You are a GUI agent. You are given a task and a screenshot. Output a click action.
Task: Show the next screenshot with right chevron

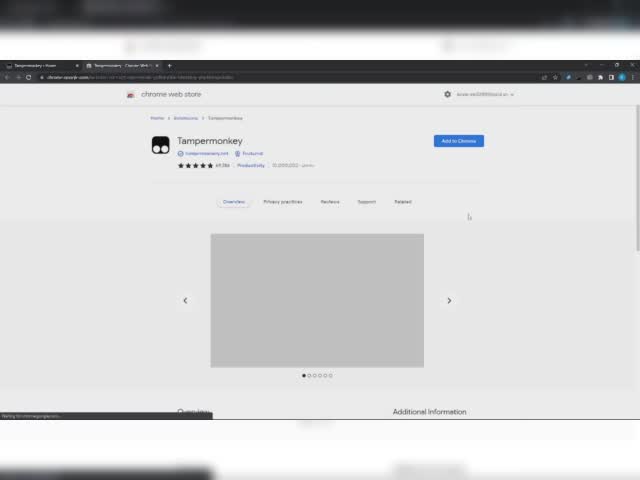(449, 300)
